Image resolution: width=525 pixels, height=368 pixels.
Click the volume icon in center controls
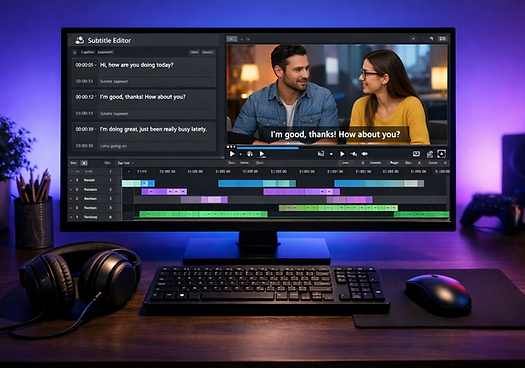[x=353, y=154]
